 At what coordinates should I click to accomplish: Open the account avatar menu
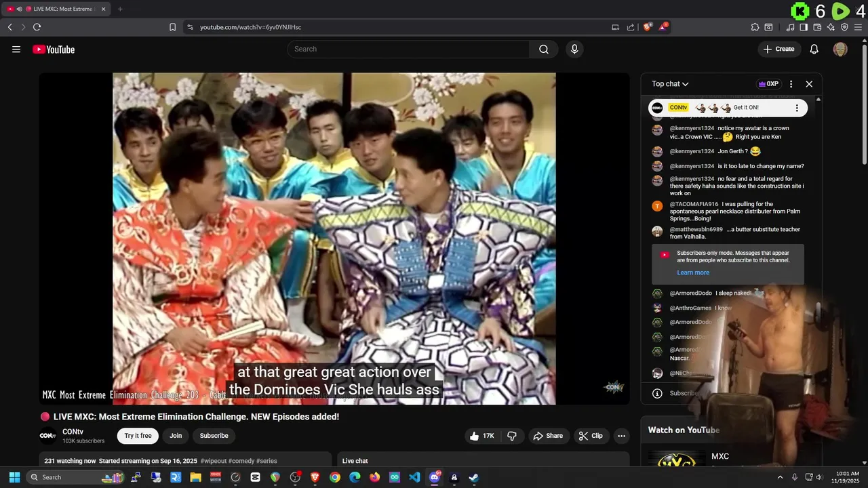(840, 49)
